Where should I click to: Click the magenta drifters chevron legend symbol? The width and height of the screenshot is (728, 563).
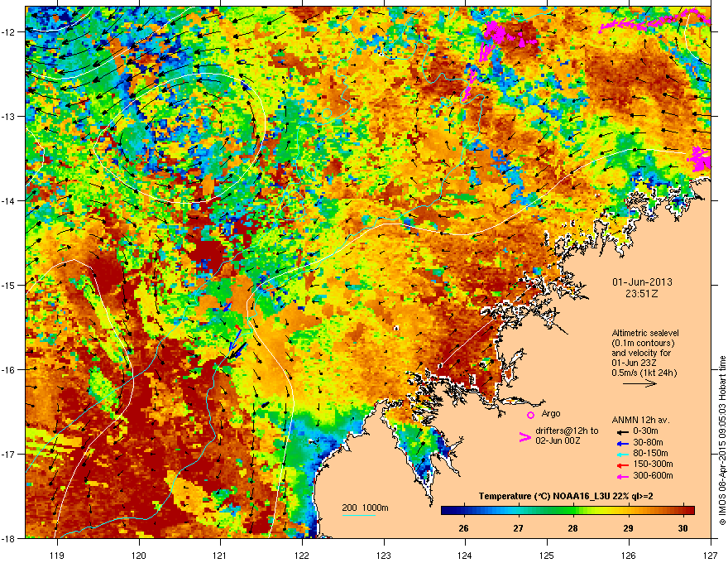(x=524, y=437)
